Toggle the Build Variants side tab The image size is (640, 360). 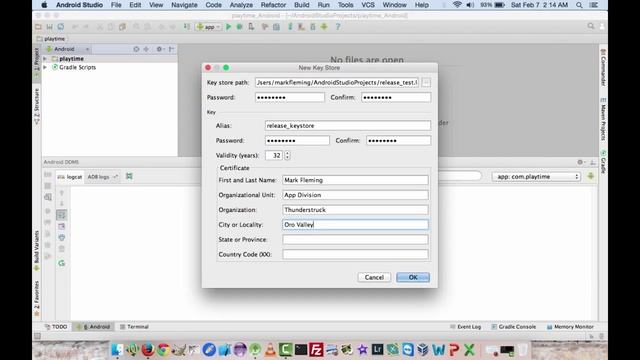[x=37, y=250]
